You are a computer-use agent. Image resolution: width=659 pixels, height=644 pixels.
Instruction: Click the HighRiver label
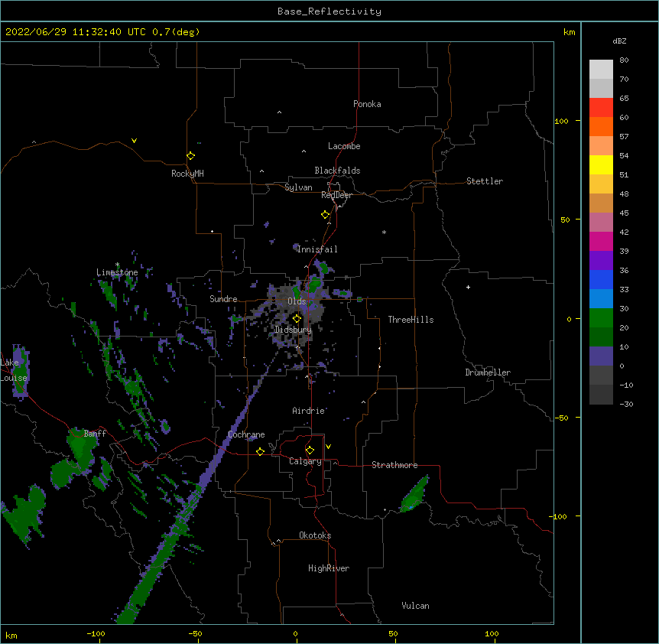coord(329,568)
